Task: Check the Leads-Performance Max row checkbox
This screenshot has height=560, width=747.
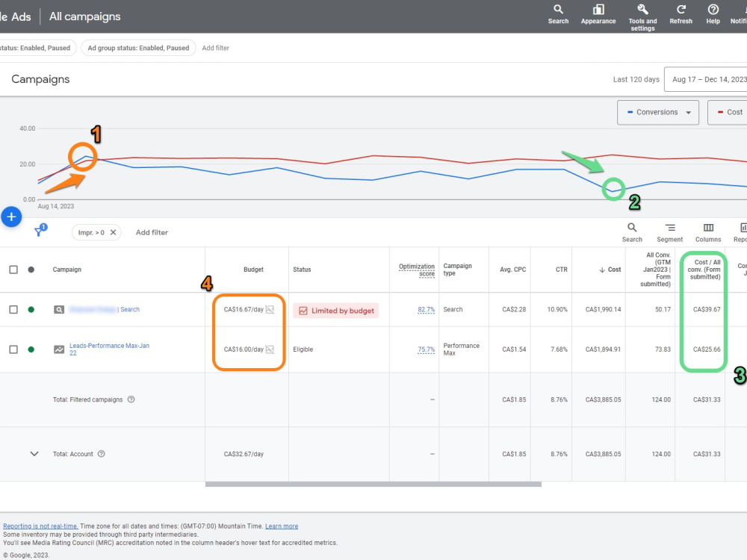Action: tap(13, 349)
